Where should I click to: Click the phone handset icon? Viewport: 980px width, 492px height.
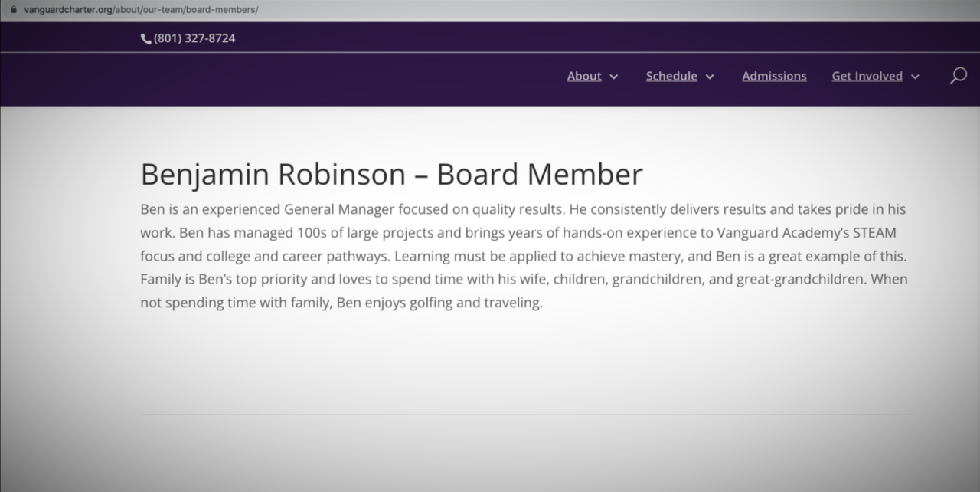pyautogui.click(x=145, y=38)
